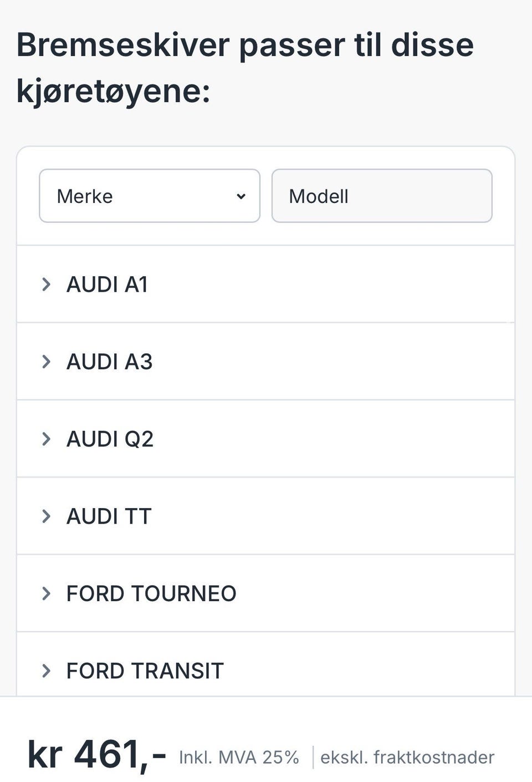532x782 pixels.
Task: Click the Bremseskiver compatibility heading
Action: click(245, 68)
